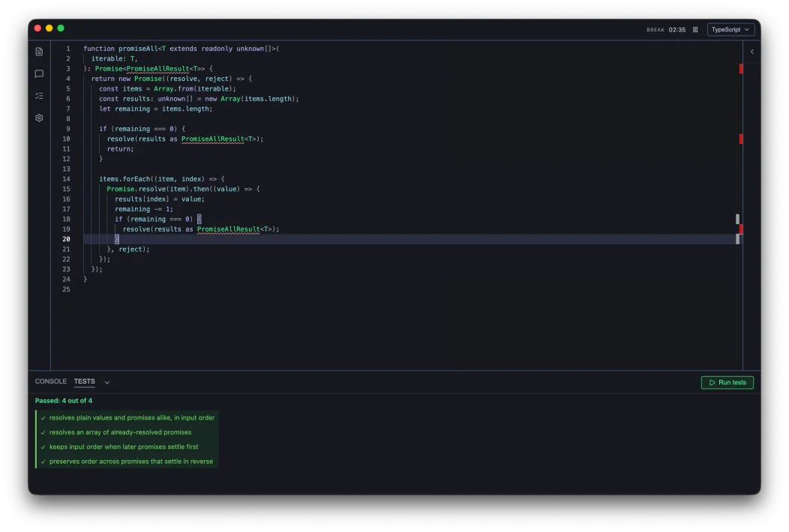Click the underlined PromiseAllResult on line 10
Screen dimensions: 789x532
[213, 139]
